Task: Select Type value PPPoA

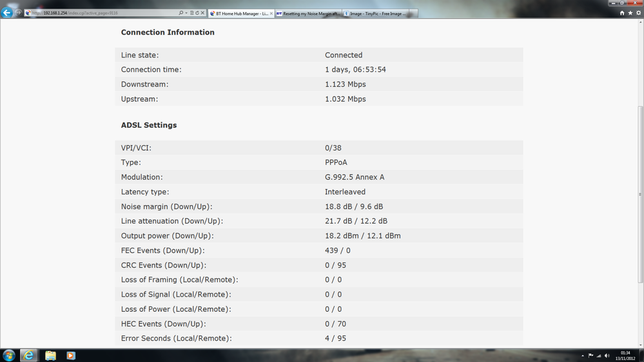Action: tap(336, 162)
